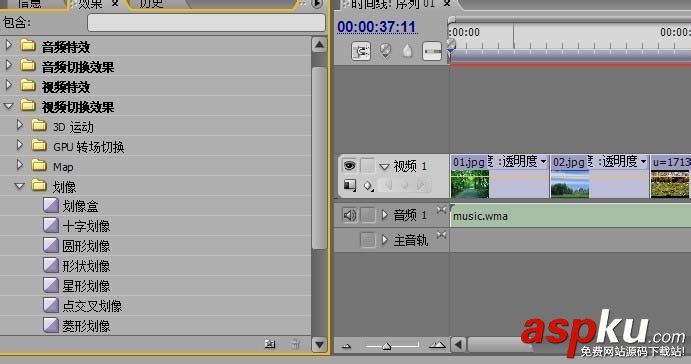Expand 主音轨 track triangle
The height and width of the screenshot is (364, 691).
(384, 240)
